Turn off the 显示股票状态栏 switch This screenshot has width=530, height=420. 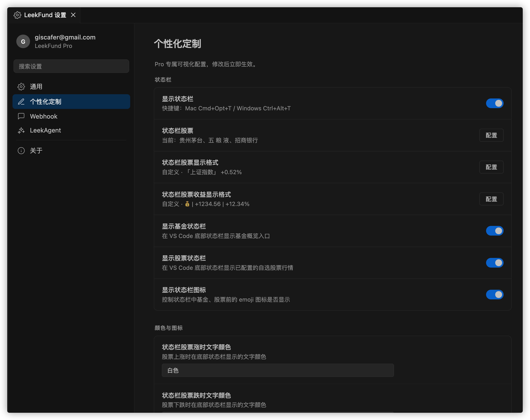click(495, 263)
